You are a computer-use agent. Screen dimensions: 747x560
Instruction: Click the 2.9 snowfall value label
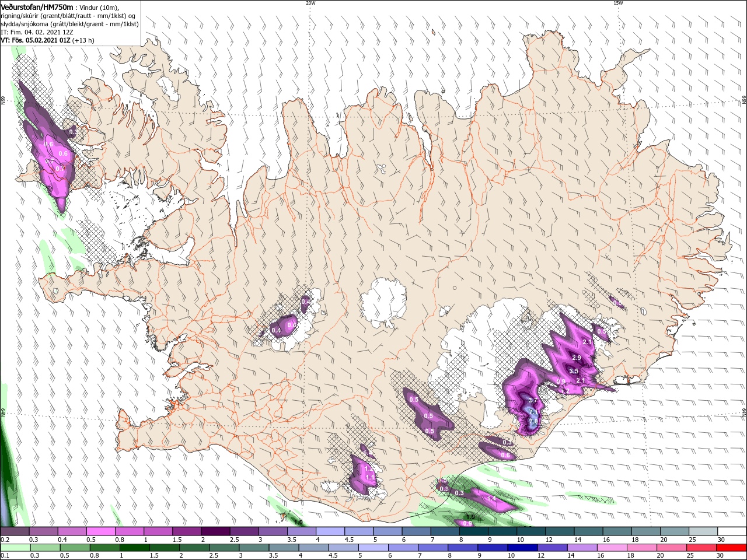pos(577,358)
